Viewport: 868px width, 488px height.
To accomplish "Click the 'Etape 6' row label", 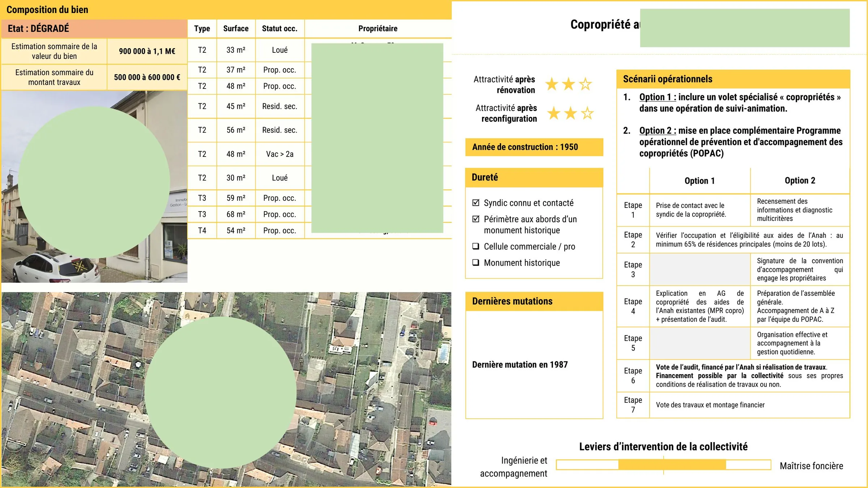I will pyautogui.click(x=633, y=376).
